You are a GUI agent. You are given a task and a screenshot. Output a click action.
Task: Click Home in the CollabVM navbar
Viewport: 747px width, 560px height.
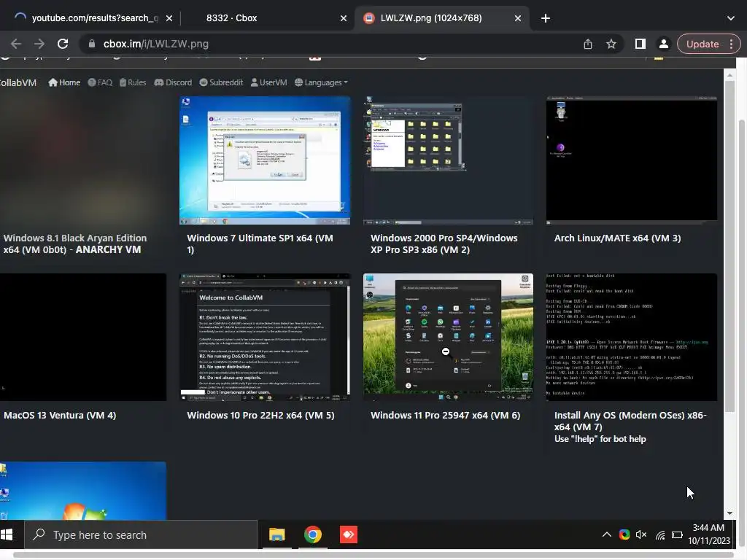coord(64,82)
